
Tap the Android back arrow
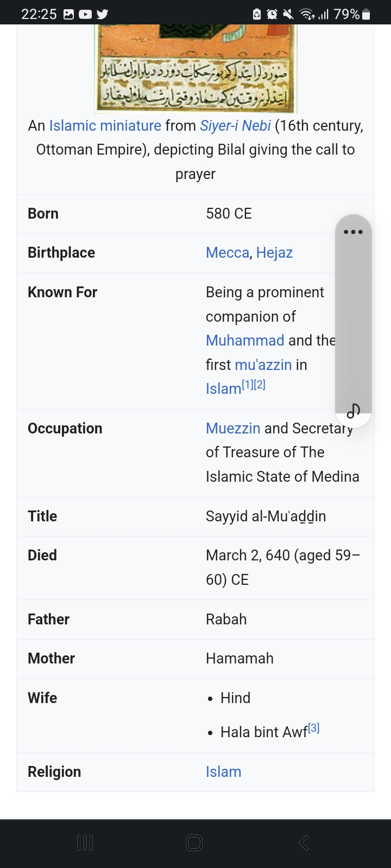pyautogui.click(x=304, y=843)
